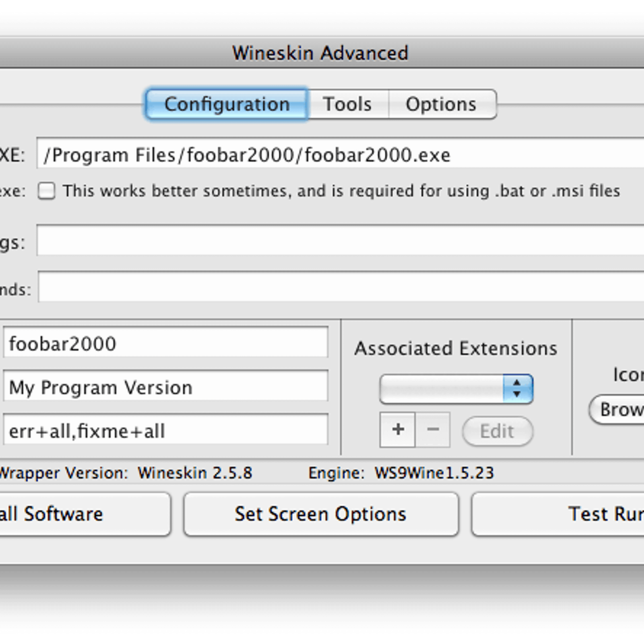Click the err+all,fixme+all debug field
This screenshot has height=644, width=644.
pos(165,429)
